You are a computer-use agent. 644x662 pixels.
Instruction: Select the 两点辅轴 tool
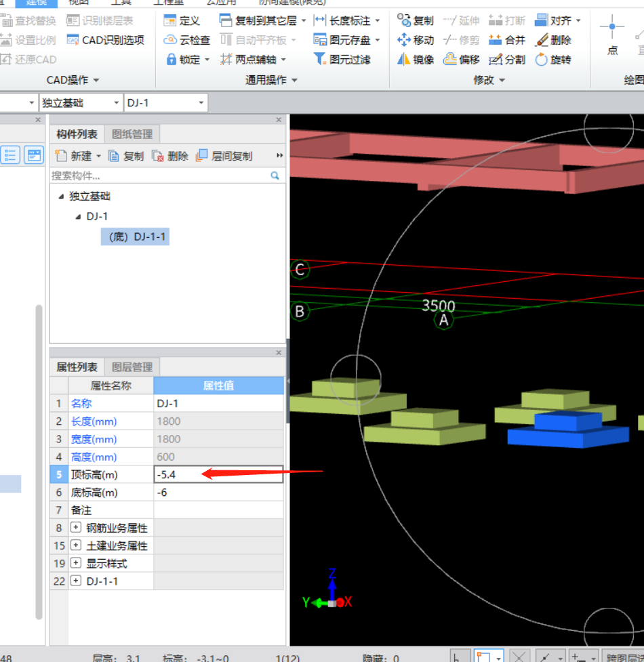pos(248,60)
